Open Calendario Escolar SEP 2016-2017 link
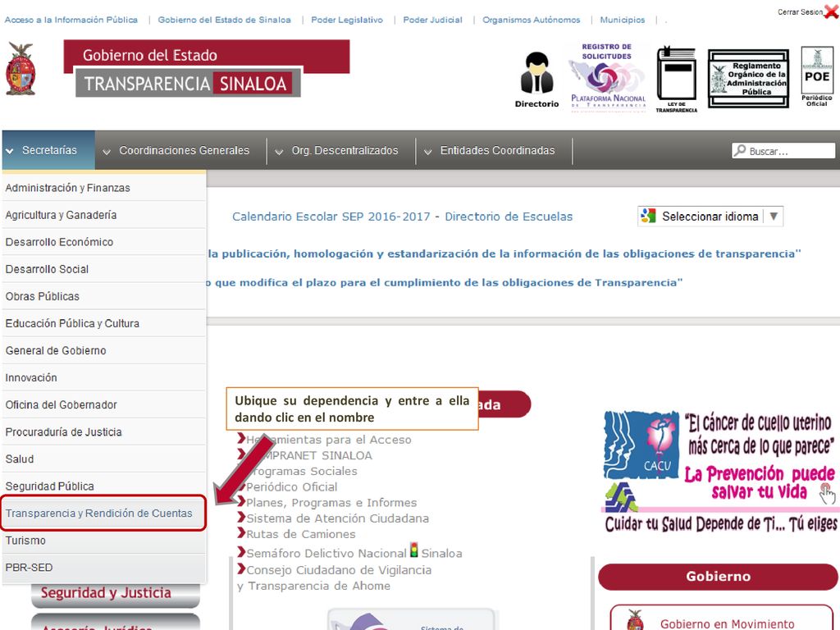Image resolution: width=840 pixels, height=630 pixels. point(331,217)
